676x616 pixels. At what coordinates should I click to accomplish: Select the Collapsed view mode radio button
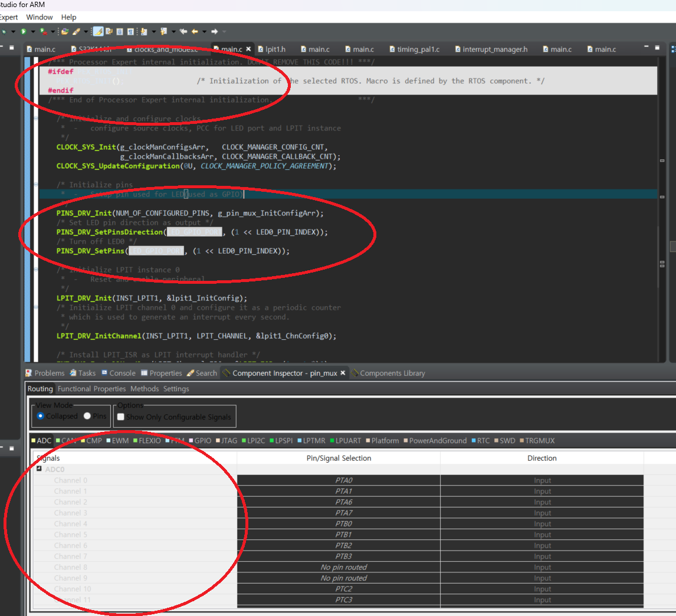coord(40,416)
